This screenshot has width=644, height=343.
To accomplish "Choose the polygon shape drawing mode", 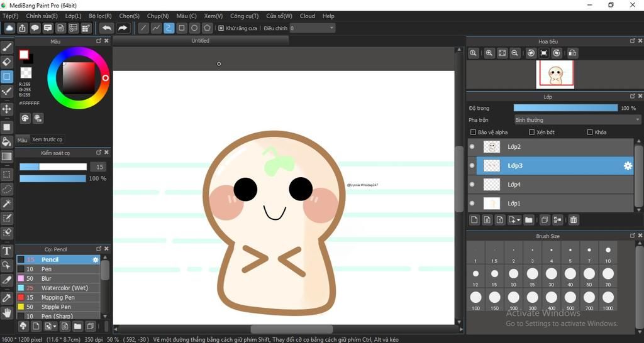I will tap(208, 28).
